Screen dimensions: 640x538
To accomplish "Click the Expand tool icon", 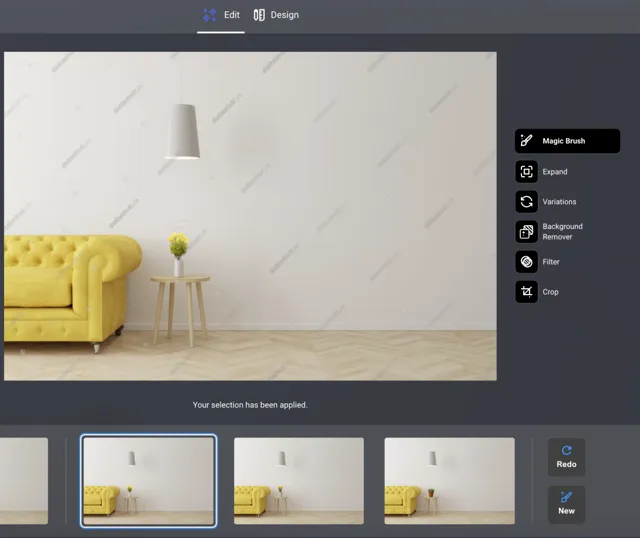I will click(x=527, y=172).
